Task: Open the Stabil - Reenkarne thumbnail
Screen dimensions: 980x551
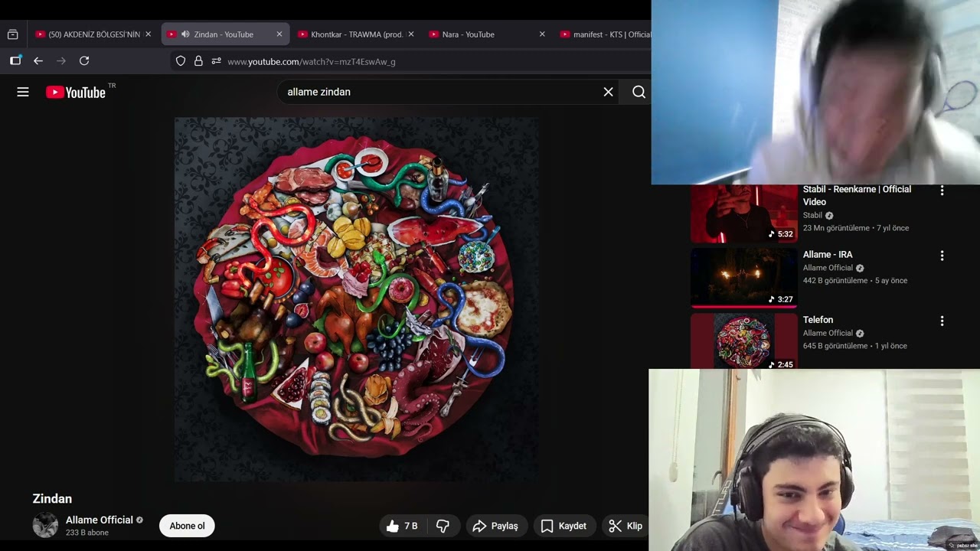Action: pyautogui.click(x=744, y=214)
